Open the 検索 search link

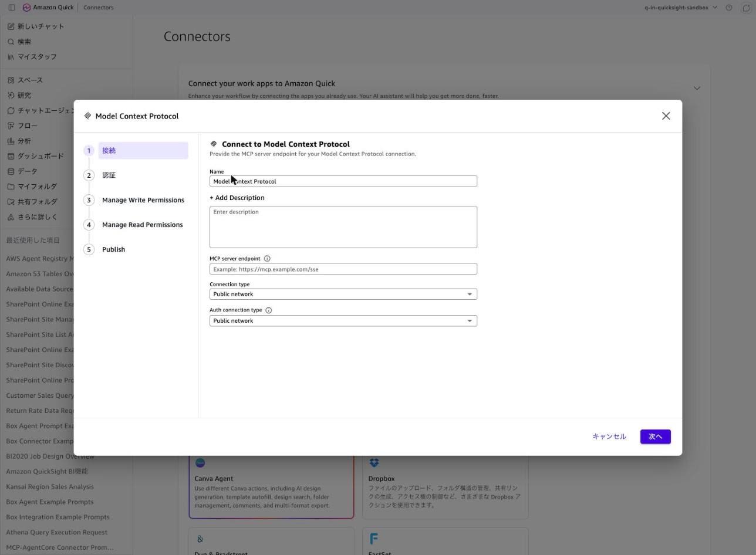[x=24, y=42]
